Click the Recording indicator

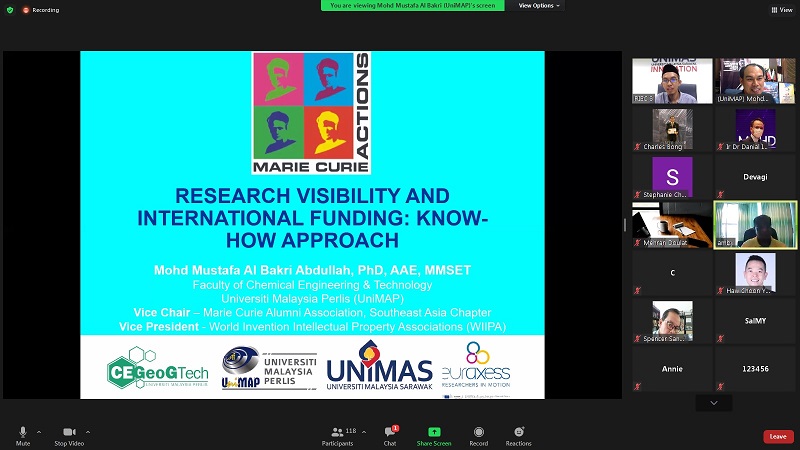[x=41, y=10]
